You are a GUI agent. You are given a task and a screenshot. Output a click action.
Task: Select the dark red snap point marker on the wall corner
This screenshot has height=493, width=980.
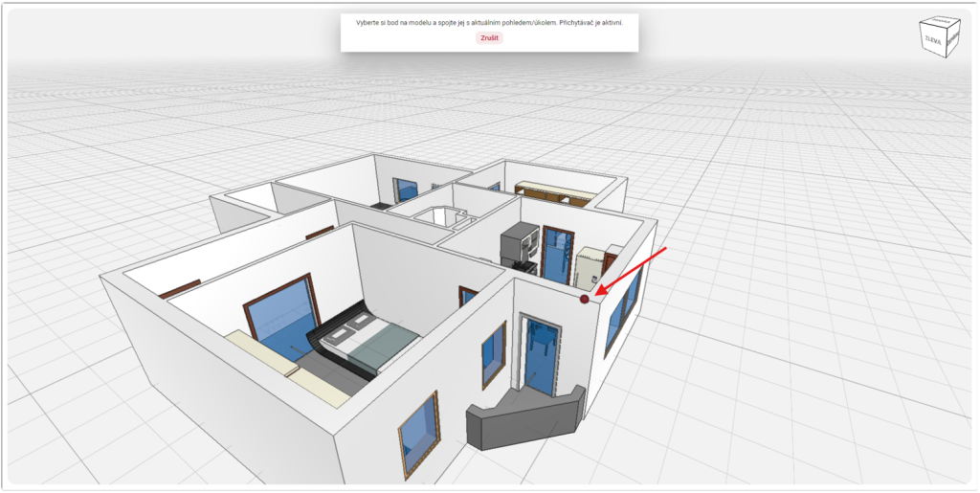[585, 300]
